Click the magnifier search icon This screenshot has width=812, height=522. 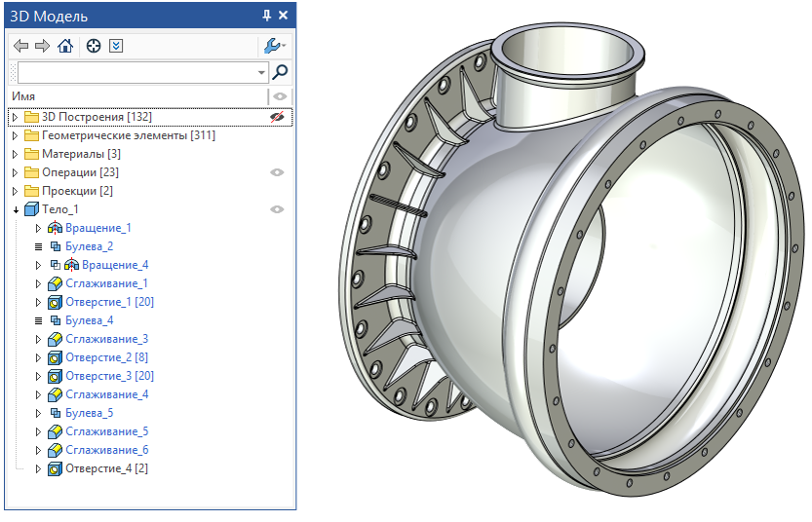click(280, 72)
